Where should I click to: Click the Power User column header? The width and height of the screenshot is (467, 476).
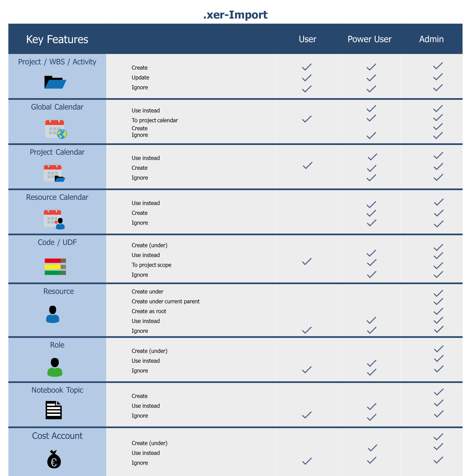point(369,39)
